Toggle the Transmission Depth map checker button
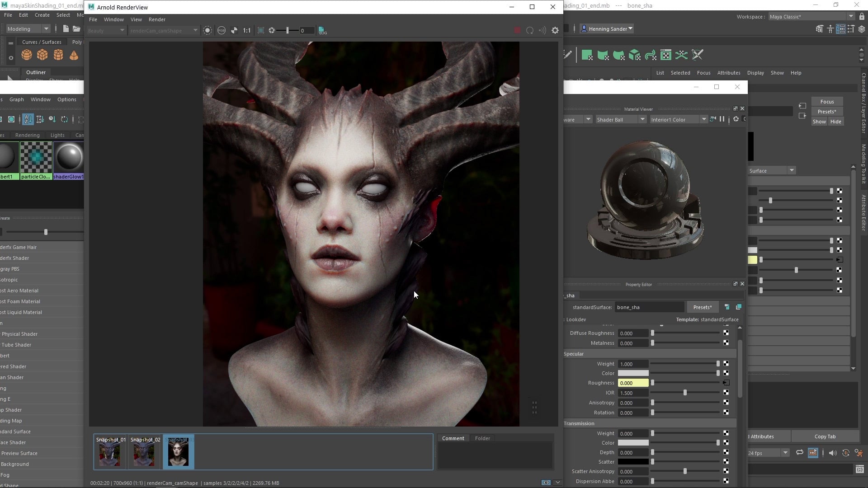 726,452
